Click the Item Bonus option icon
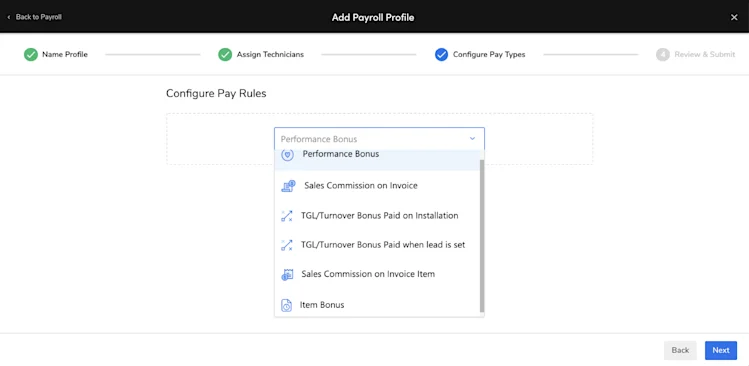Image resolution: width=749 pixels, height=366 pixels. pyautogui.click(x=286, y=305)
